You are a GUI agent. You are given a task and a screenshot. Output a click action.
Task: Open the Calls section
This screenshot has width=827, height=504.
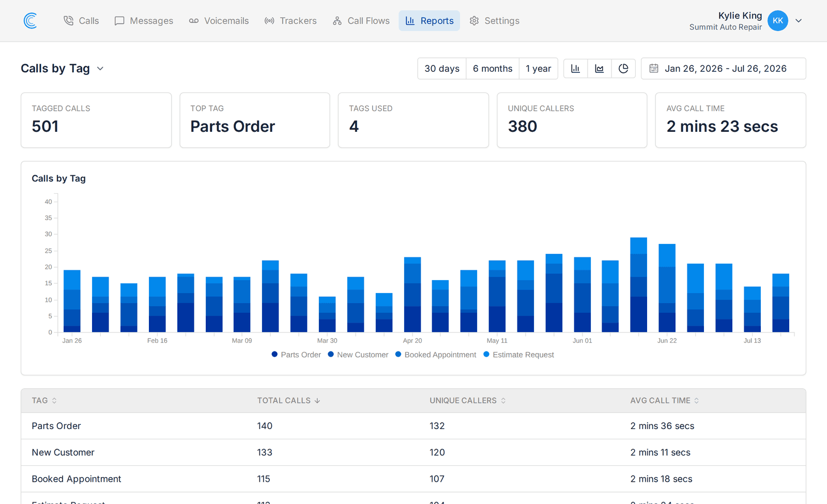(x=81, y=21)
